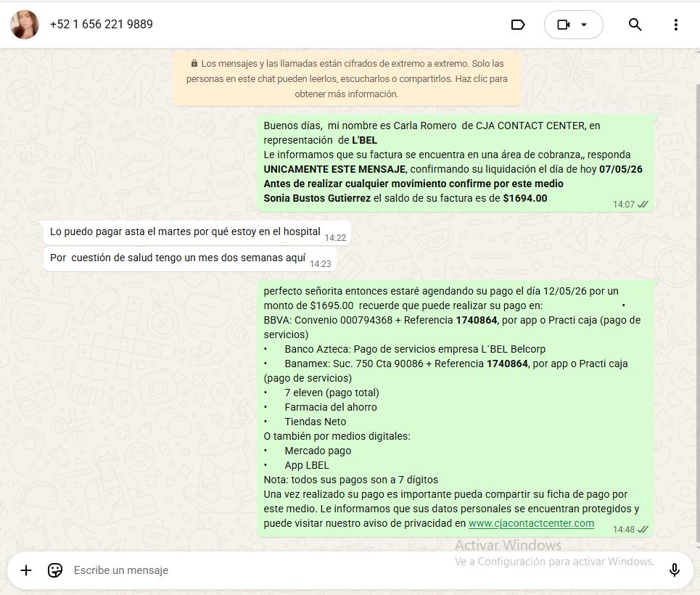Image resolution: width=700 pixels, height=595 pixels.
Task: Expand the call options dropdown arrow
Action: [x=584, y=25]
